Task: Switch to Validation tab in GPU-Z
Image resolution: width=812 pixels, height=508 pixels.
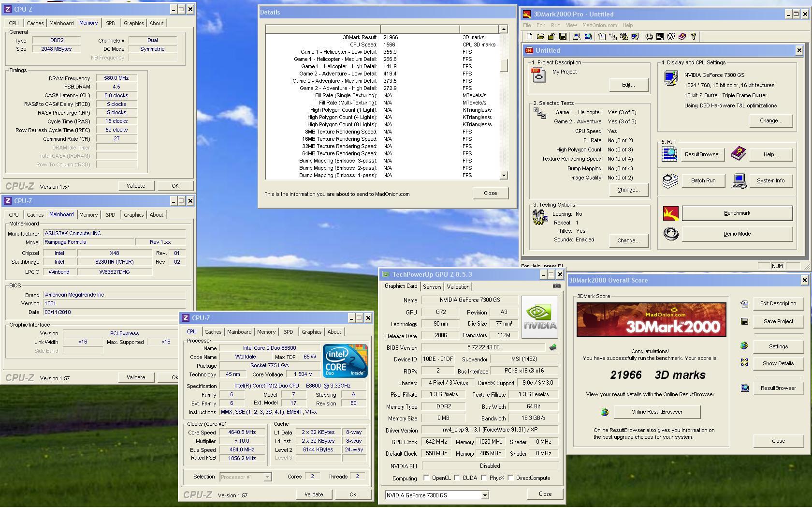Action: click(x=458, y=286)
